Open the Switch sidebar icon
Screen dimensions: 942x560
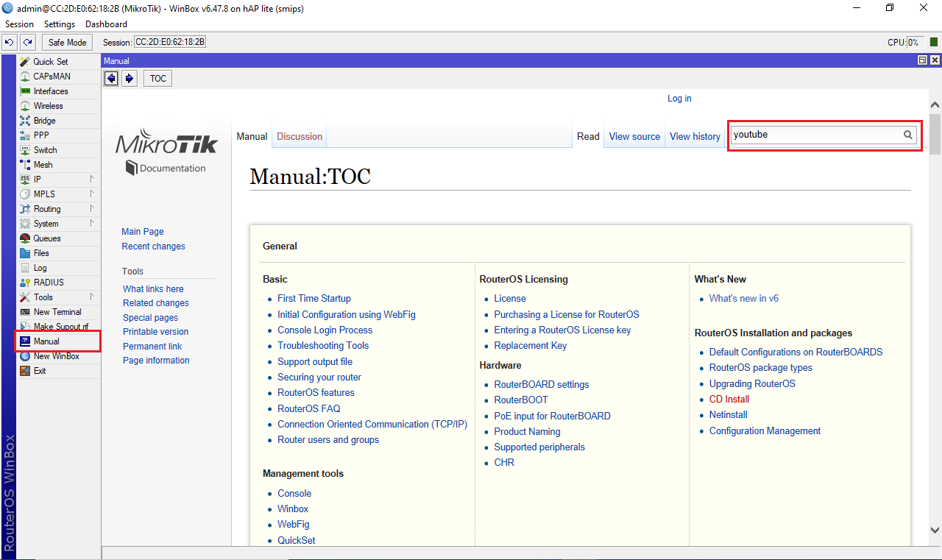tap(25, 150)
